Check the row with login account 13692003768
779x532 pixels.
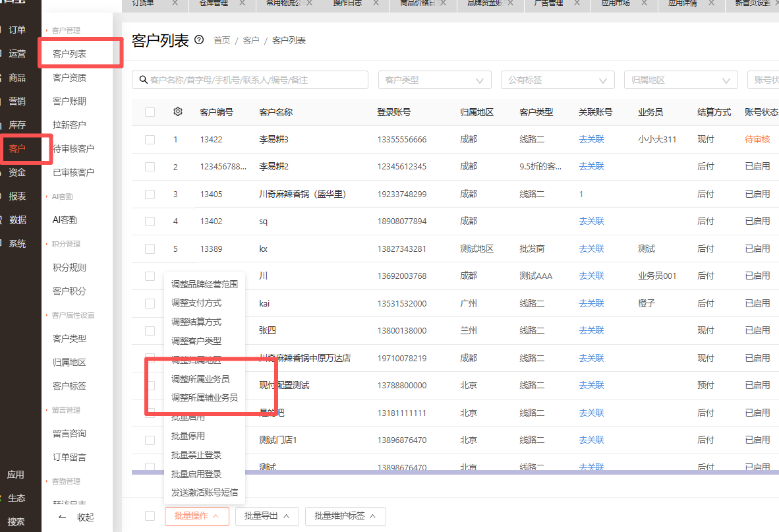click(150, 276)
